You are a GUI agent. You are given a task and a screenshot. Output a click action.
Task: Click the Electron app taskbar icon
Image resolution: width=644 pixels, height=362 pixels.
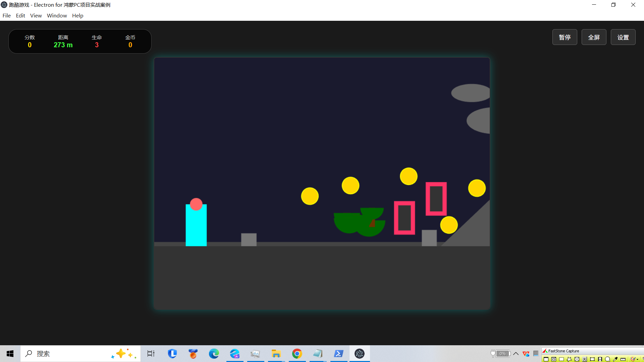pos(359,354)
